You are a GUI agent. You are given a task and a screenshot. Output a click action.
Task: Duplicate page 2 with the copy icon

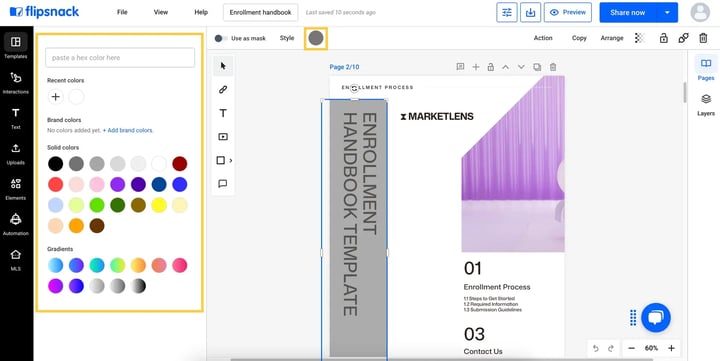(x=537, y=67)
